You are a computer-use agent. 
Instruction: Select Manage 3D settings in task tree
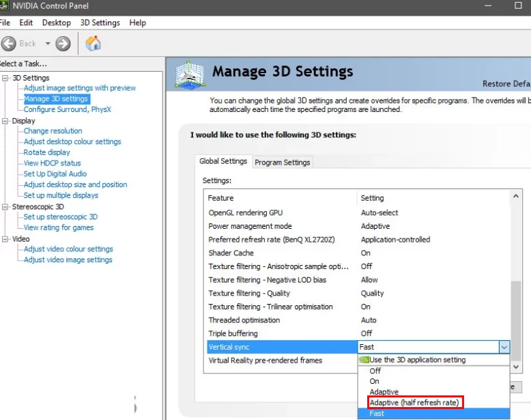click(56, 98)
